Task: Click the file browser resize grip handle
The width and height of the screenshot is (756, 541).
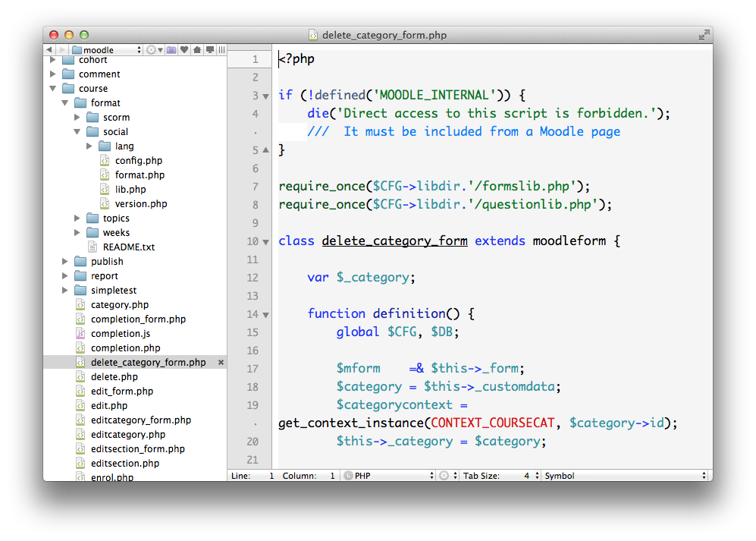Action: pos(221,50)
